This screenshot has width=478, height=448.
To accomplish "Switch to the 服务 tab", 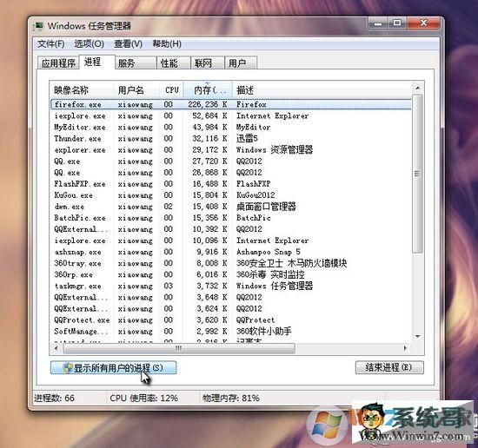I will (x=136, y=63).
